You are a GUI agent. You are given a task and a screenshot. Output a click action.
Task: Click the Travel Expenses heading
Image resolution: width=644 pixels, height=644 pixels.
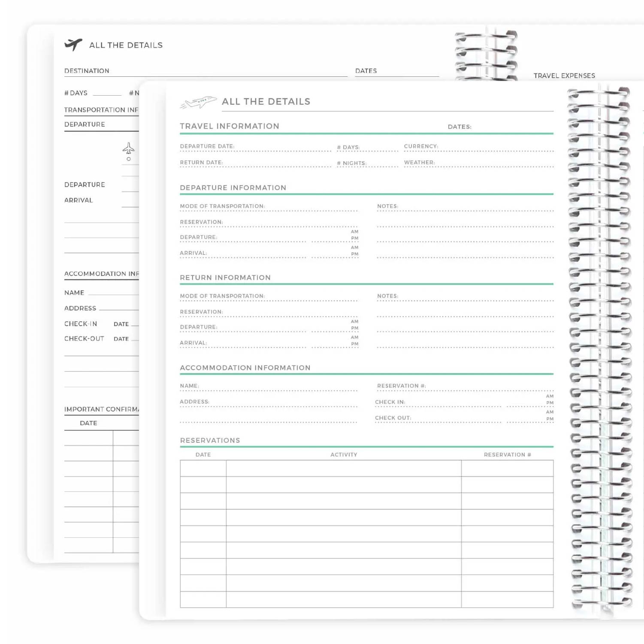tap(564, 76)
